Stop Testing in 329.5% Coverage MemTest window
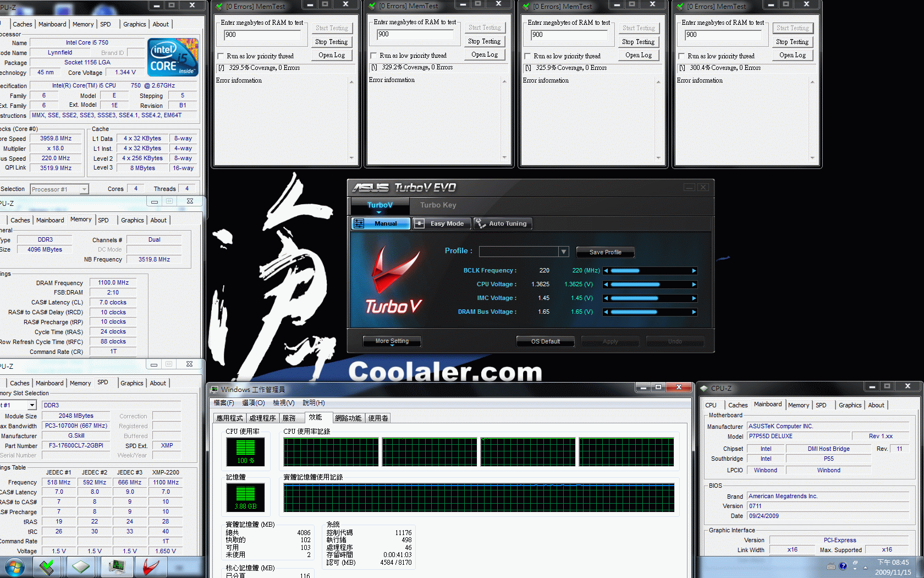Image resolution: width=924 pixels, height=578 pixels. click(x=332, y=42)
